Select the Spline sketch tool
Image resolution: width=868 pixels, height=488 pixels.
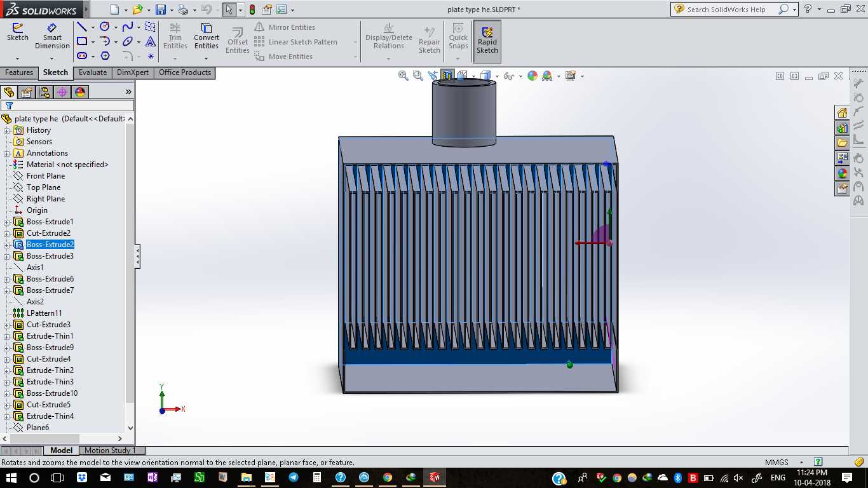[128, 27]
